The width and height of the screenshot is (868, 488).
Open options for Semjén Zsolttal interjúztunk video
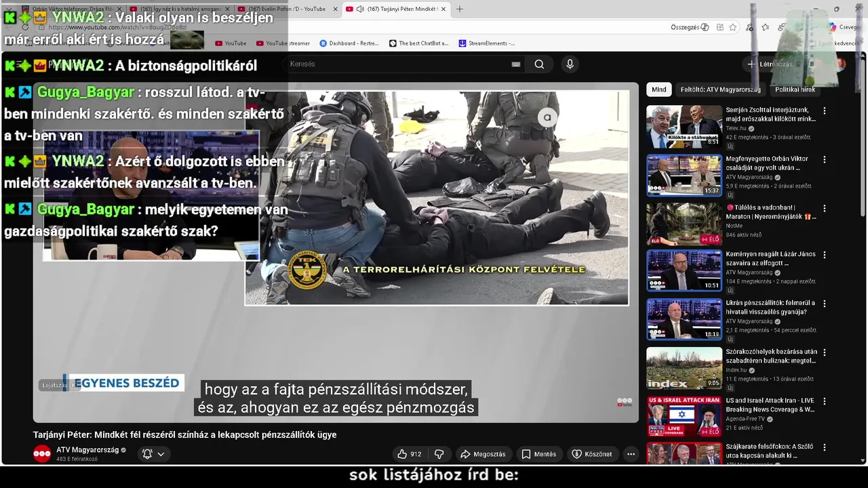[825, 110]
